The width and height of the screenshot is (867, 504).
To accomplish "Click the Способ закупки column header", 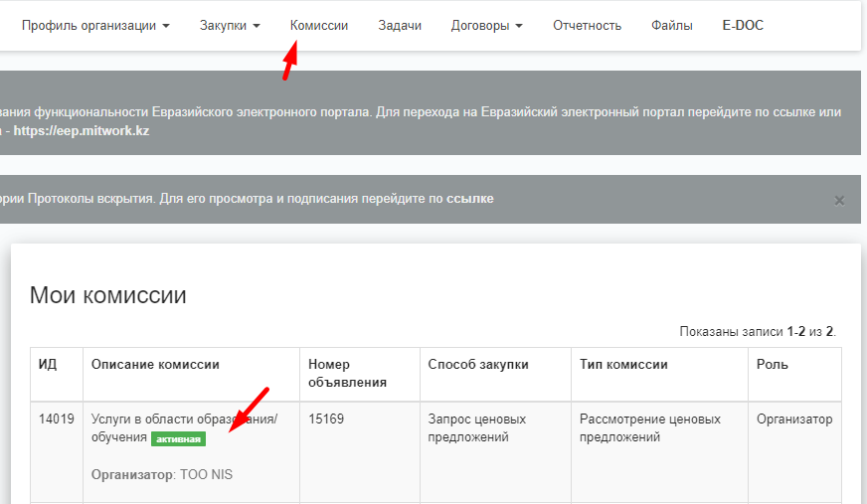I will coord(478,365).
